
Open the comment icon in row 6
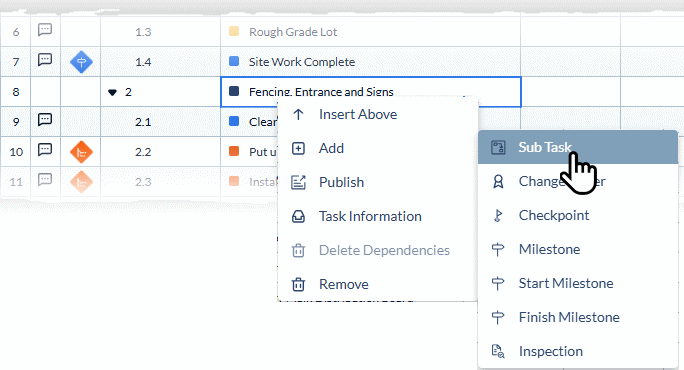(45, 30)
